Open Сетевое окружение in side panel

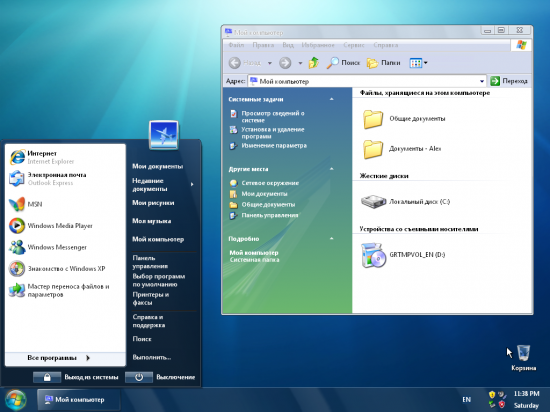pos(270,183)
